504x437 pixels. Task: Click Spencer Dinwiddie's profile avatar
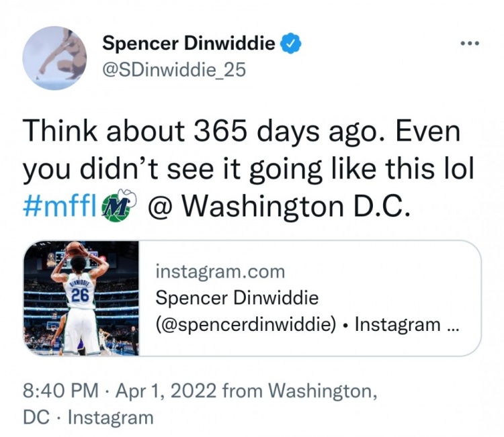(x=54, y=59)
